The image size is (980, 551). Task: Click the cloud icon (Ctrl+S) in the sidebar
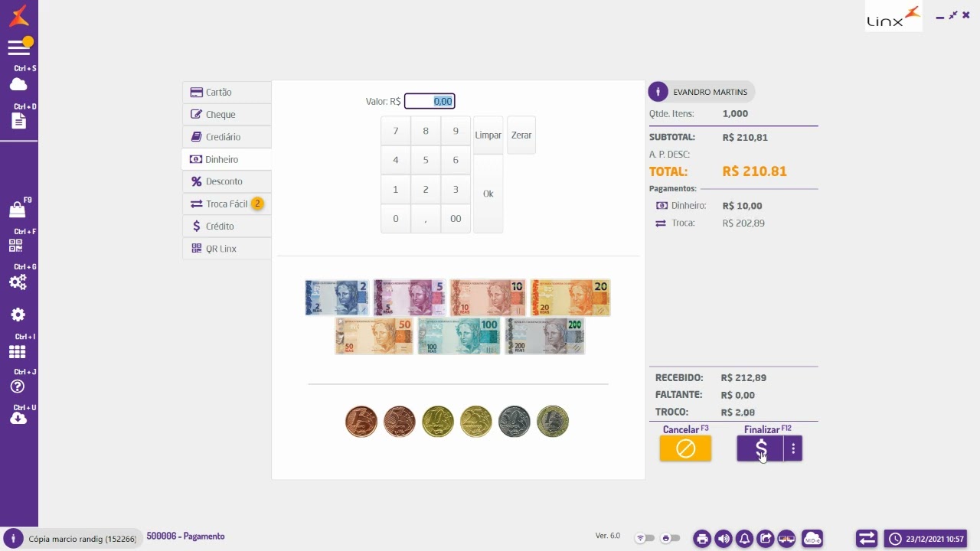(18, 84)
